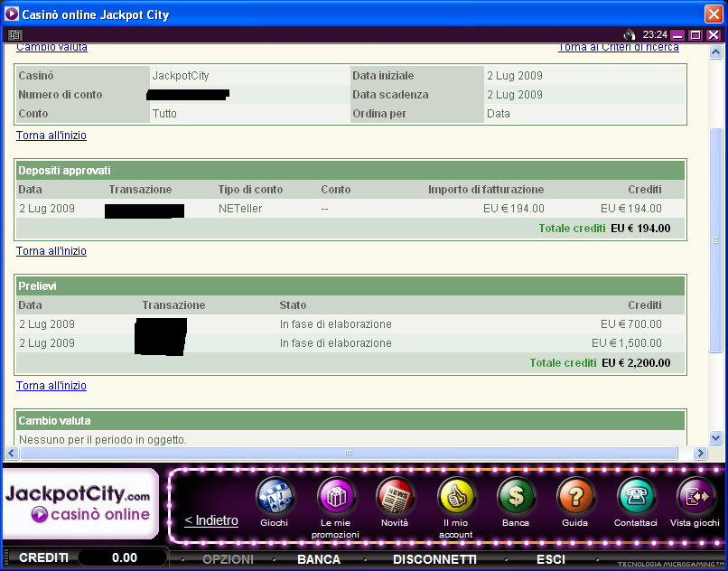This screenshot has width=728, height=571.
Task: Click the EU € 700.00 withdrawal amount
Action: pos(631,324)
